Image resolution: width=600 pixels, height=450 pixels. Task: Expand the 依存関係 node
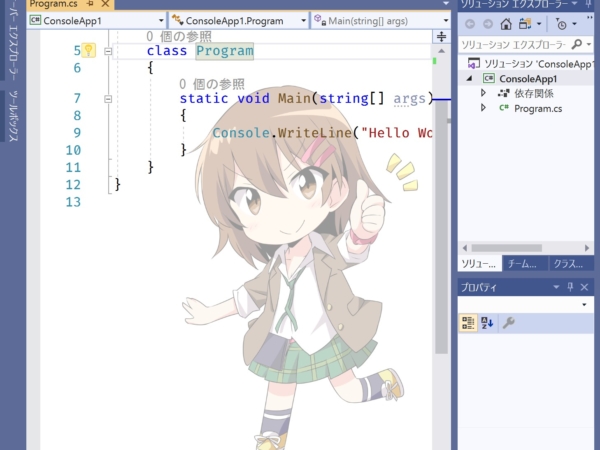click(x=483, y=93)
